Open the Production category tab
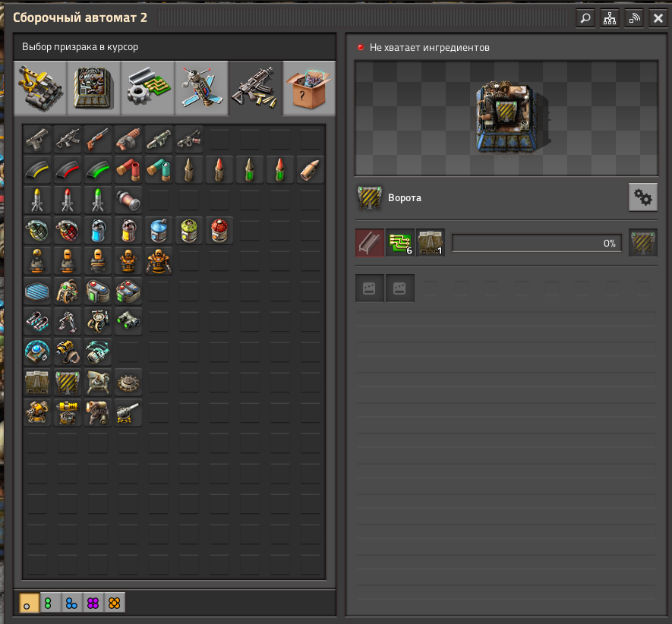Image resolution: width=672 pixels, height=624 pixels. (x=94, y=88)
